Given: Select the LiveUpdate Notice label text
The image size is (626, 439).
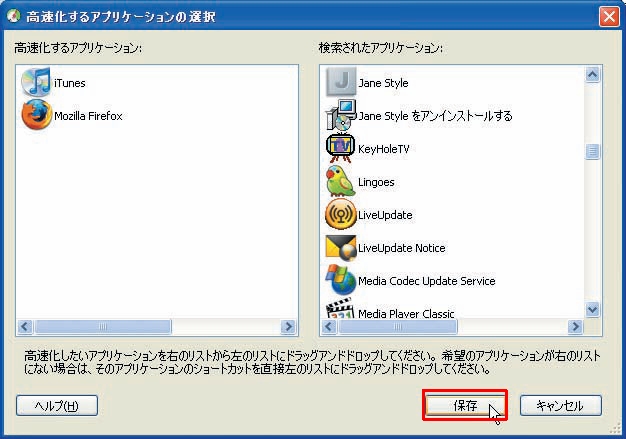Looking at the screenshot, I should 402,248.
